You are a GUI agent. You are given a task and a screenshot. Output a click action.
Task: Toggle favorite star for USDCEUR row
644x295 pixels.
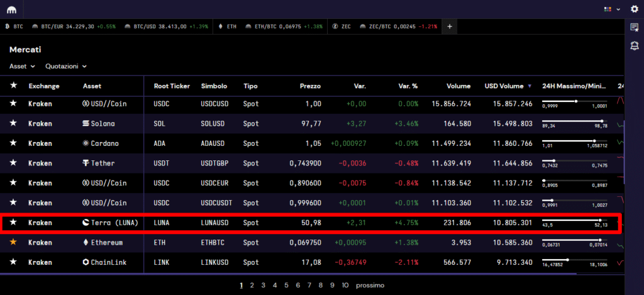[x=14, y=182]
